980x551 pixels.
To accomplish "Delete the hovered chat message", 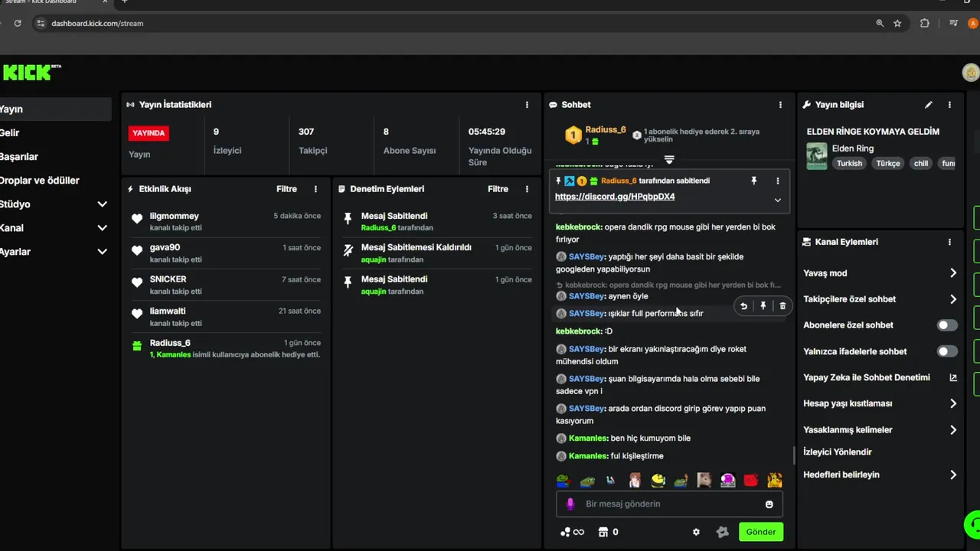I will pyautogui.click(x=782, y=306).
